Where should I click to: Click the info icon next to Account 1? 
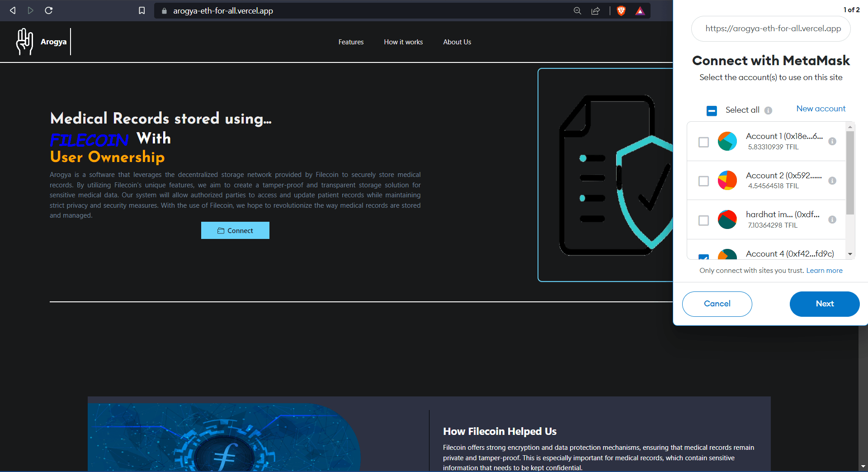tap(832, 142)
